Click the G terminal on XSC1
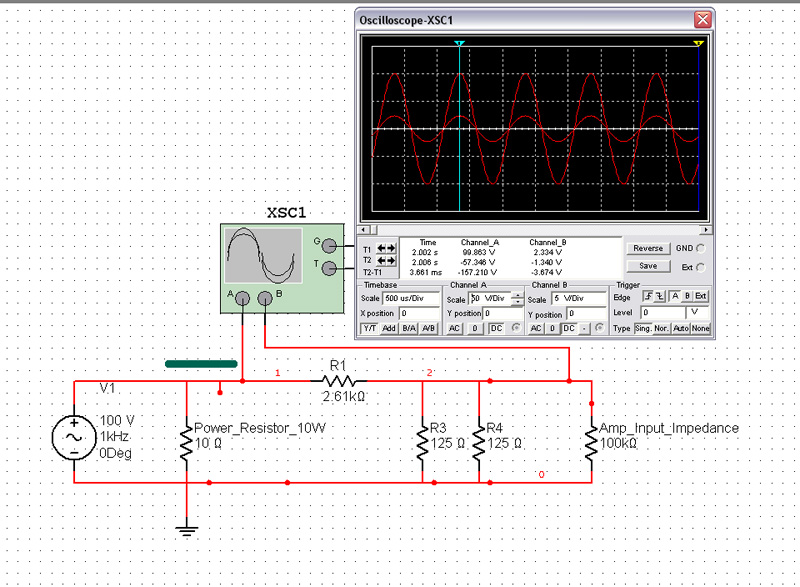 [330, 247]
